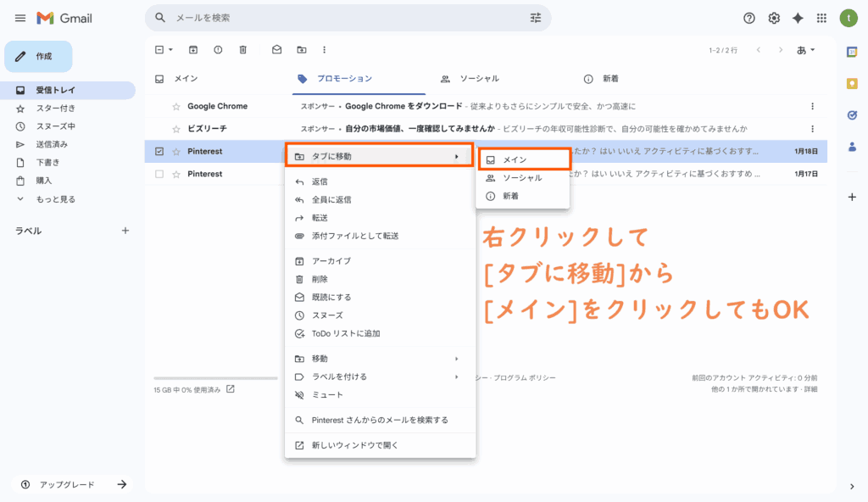
Task: Expand the select-all checkbox dropdown arrow
Action: (170, 50)
